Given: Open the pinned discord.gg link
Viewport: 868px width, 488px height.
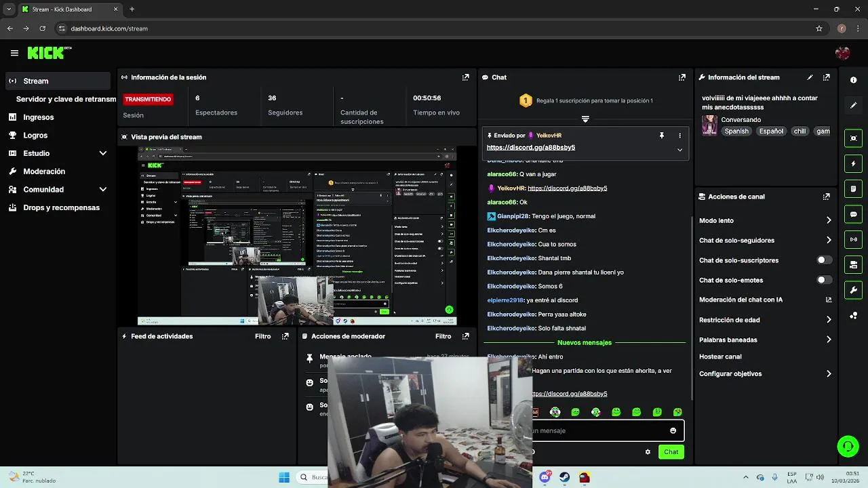Looking at the screenshot, I should pos(530,147).
